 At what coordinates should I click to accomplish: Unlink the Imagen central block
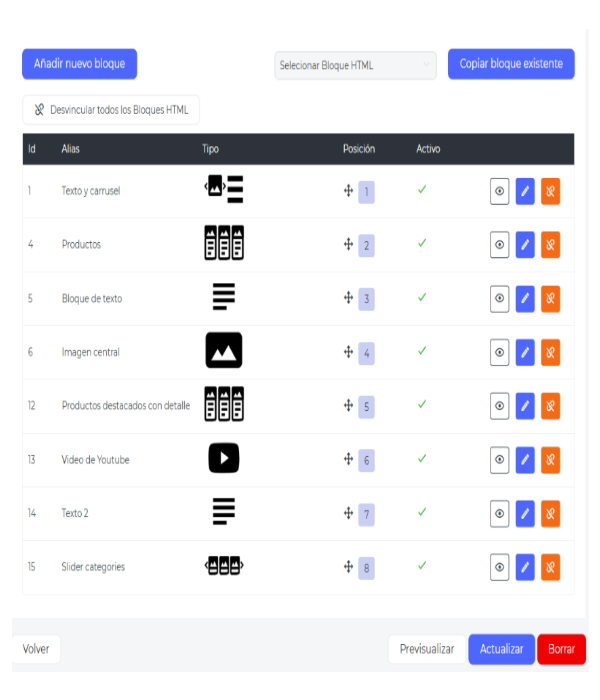click(x=550, y=352)
